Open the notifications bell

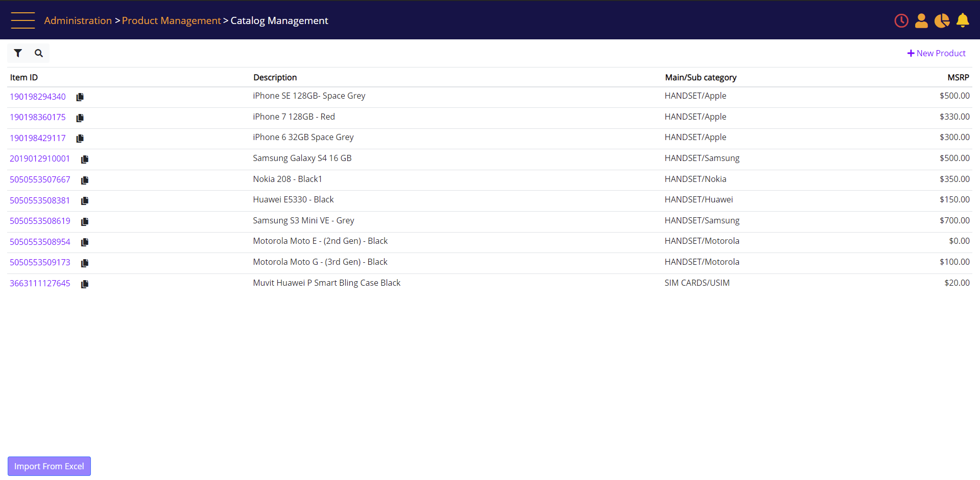(963, 20)
